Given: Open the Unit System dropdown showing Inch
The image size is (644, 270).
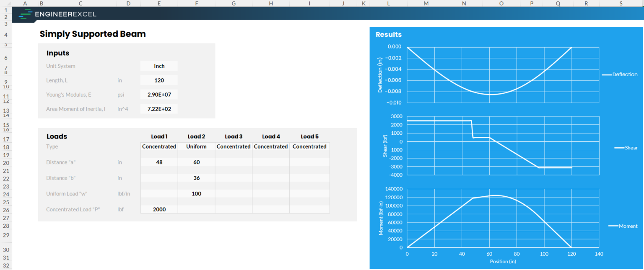Looking at the screenshot, I should [159, 66].
